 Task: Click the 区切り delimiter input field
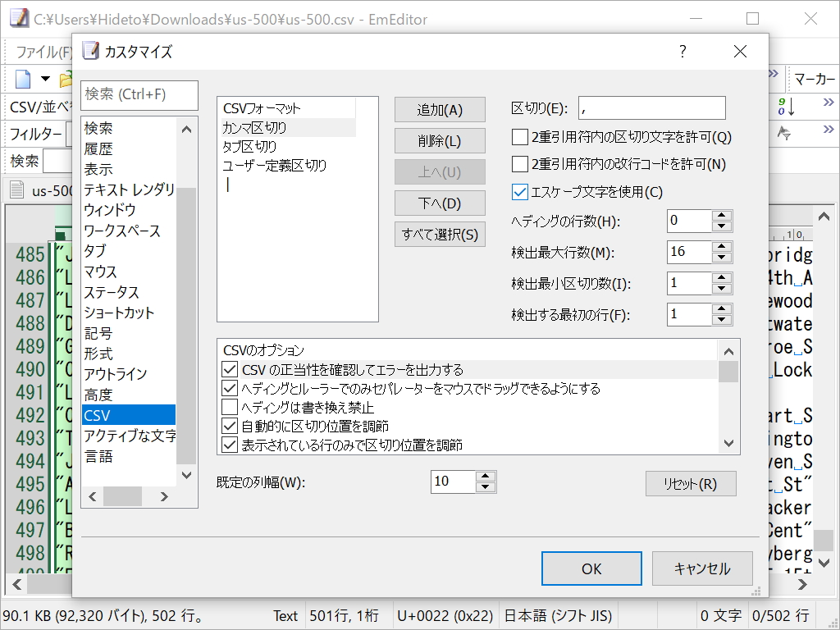click(x=652, y=107)
